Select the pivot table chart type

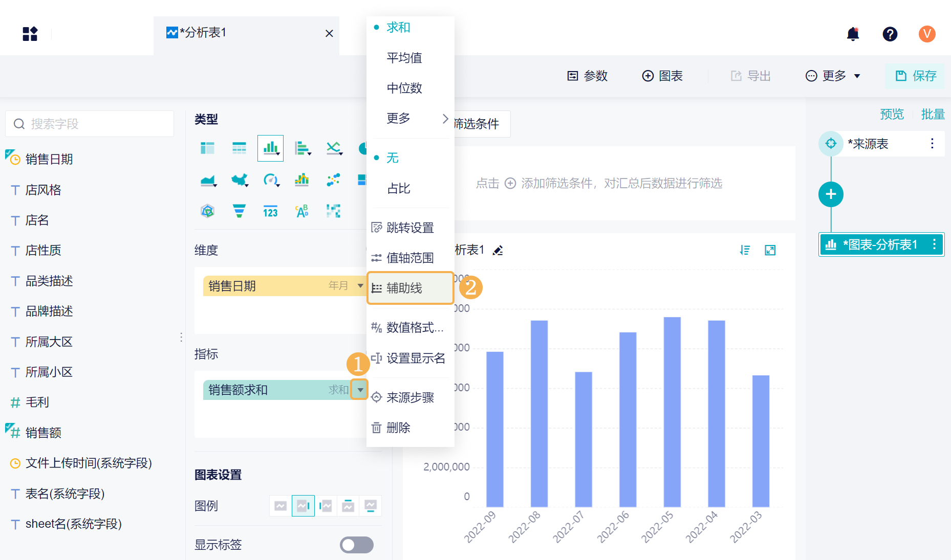(x=207, y=148)
